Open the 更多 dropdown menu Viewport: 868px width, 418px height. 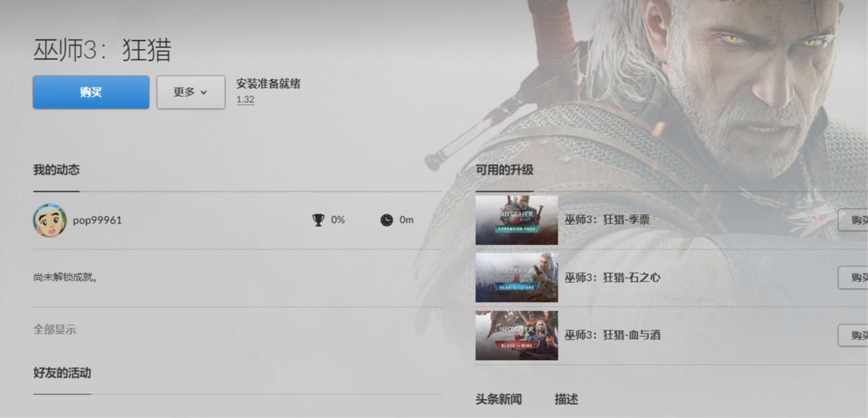pos(191,92)
